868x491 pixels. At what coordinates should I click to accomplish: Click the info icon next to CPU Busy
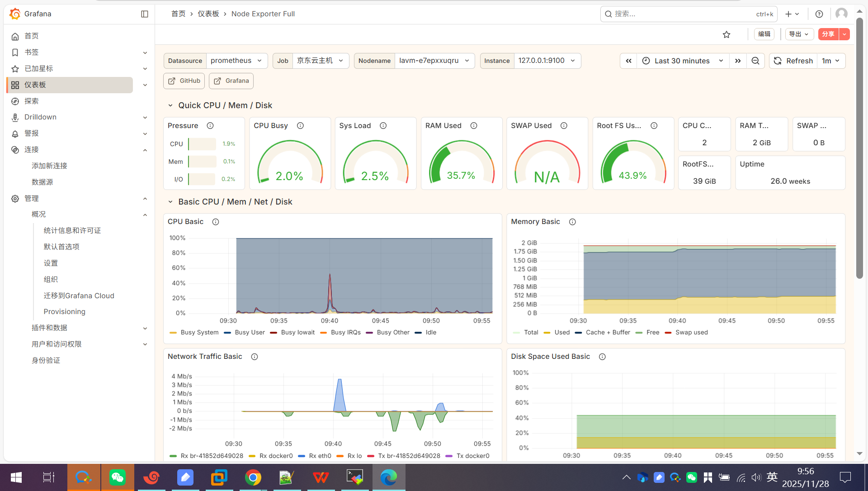tap(300, 125)
